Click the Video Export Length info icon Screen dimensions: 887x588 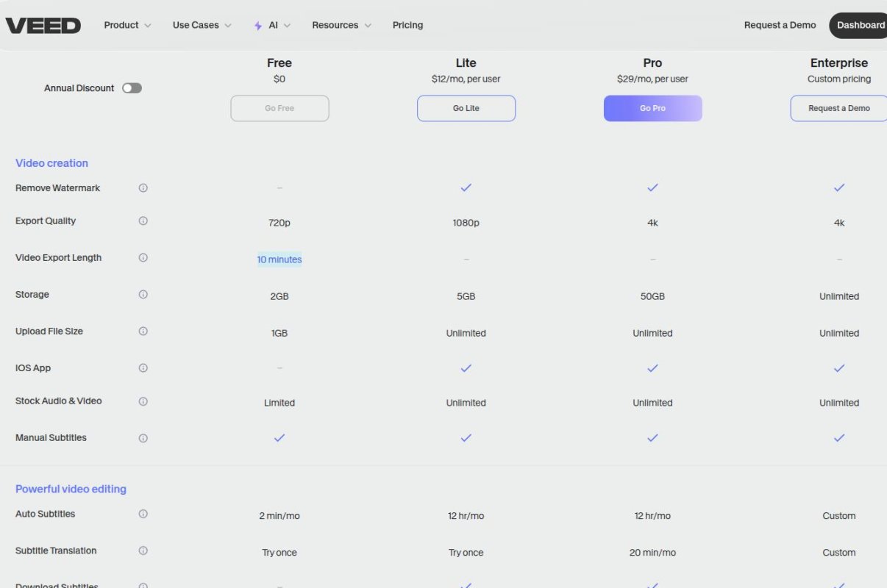[x=143, y=257]
